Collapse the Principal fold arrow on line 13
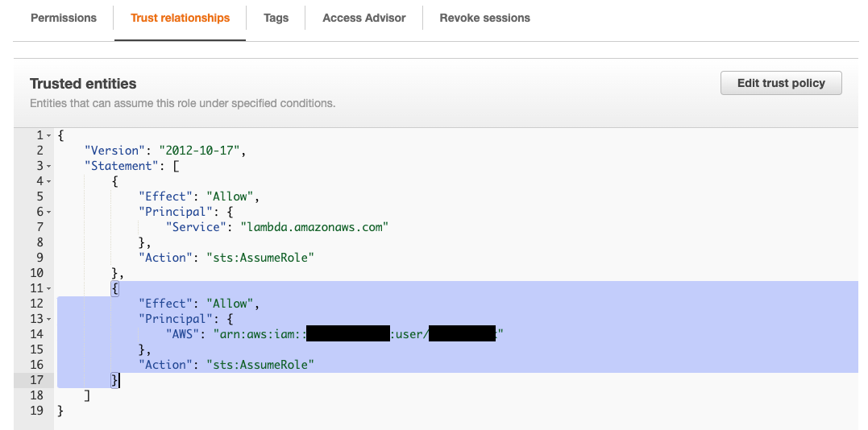Screen dimensions: 868x430 (x=48, y=320)
